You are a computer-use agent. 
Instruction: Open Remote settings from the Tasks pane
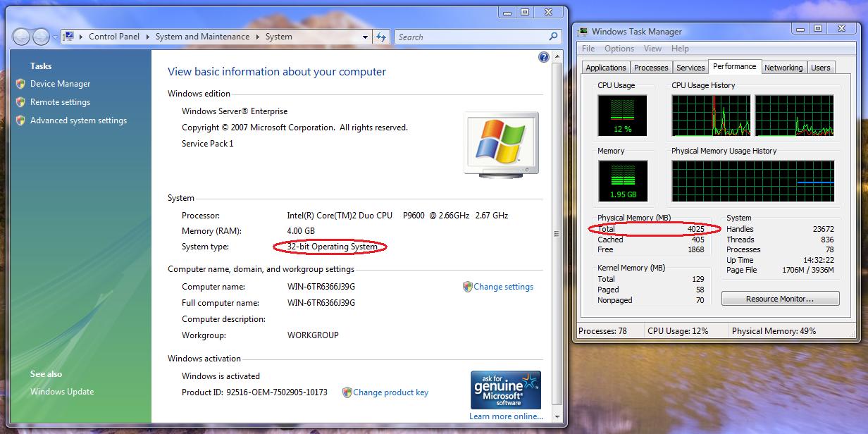pyautogui.click(x=60, y=102)
